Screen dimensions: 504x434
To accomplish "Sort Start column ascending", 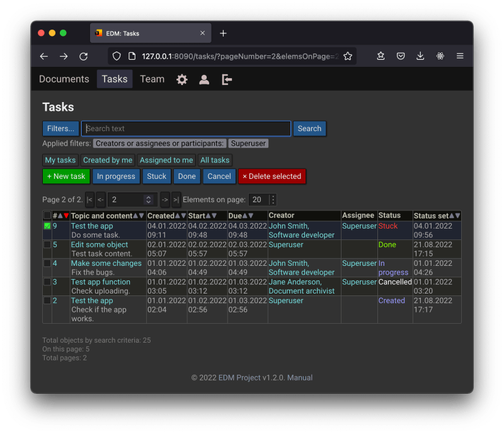I will tap(209, 215).
